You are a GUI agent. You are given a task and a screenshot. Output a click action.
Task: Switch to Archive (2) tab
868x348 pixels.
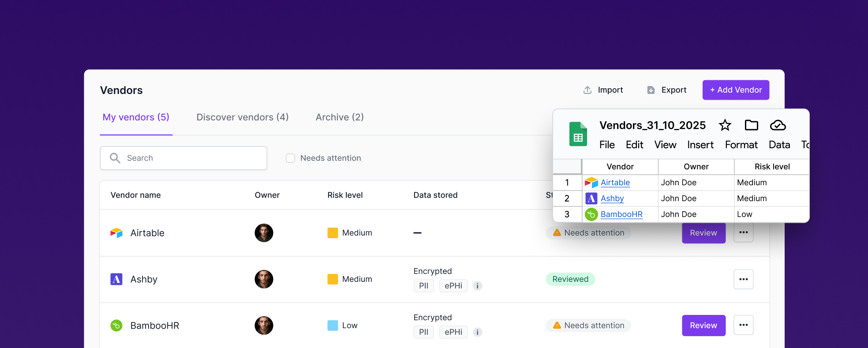coord(340,117)
